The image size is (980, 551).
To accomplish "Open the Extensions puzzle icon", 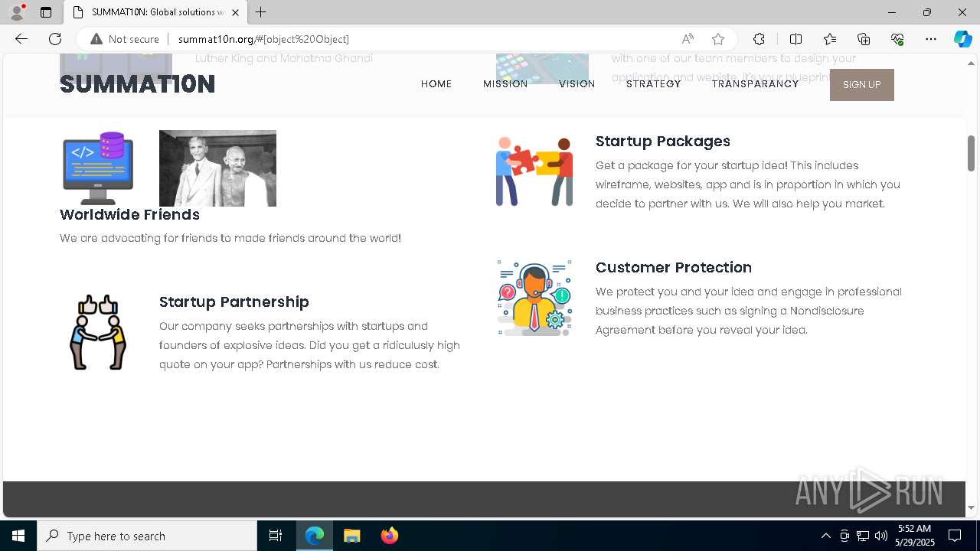I will (759, 39).
